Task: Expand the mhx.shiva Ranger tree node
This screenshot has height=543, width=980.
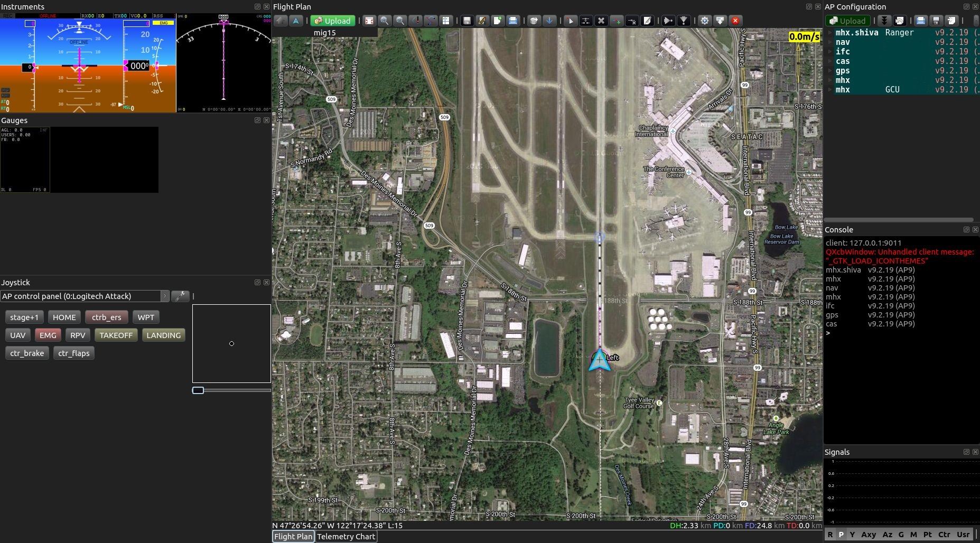Action: (830, 33)
